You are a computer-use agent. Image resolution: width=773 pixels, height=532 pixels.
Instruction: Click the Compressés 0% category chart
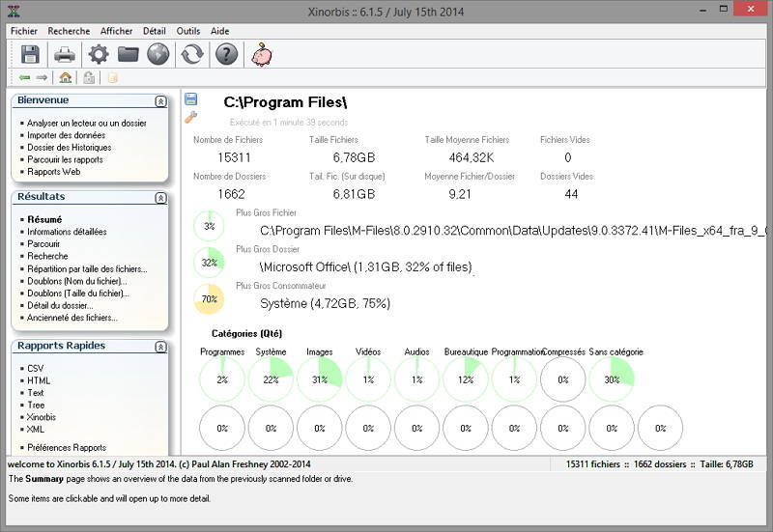coord(563,379)
